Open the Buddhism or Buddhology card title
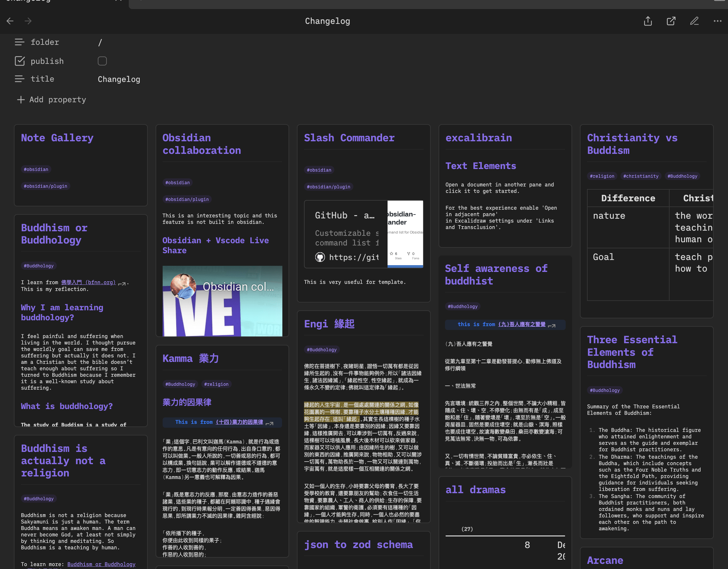 pos(54,234)
